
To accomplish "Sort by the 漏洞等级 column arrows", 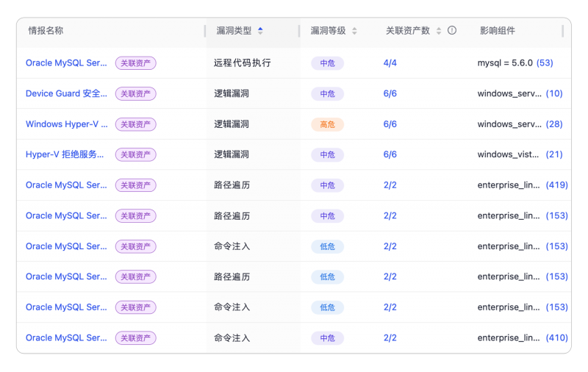I will click(354, 31).
